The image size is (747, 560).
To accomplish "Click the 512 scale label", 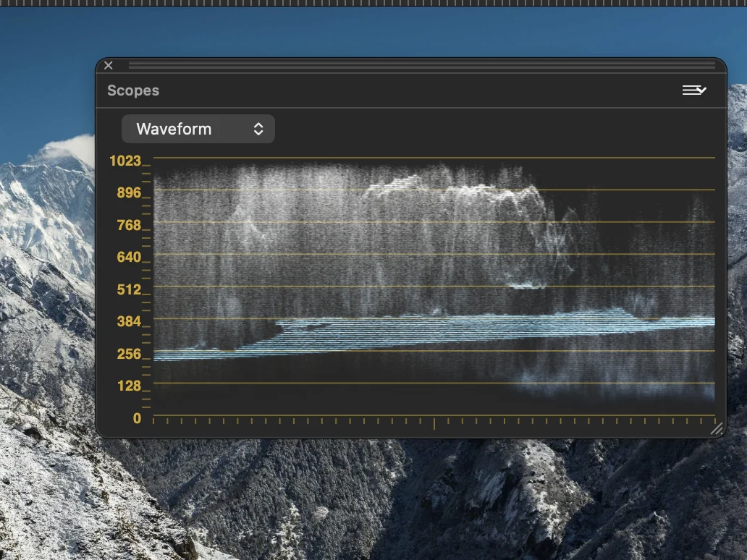I will [x=129, y=289].
